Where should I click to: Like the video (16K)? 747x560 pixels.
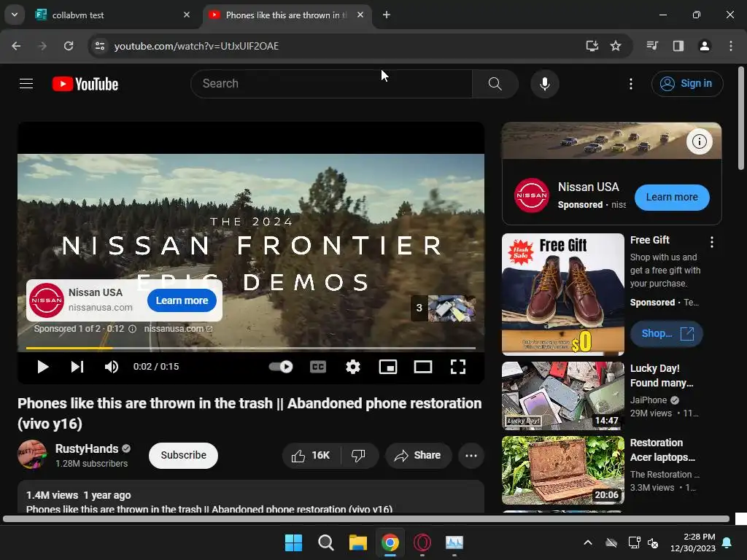(x=311, y=456)
